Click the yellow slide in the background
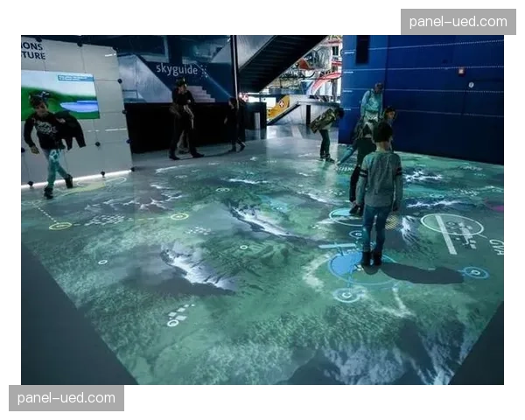The height and width of the screenshot is (420, 525). [278, 108]
